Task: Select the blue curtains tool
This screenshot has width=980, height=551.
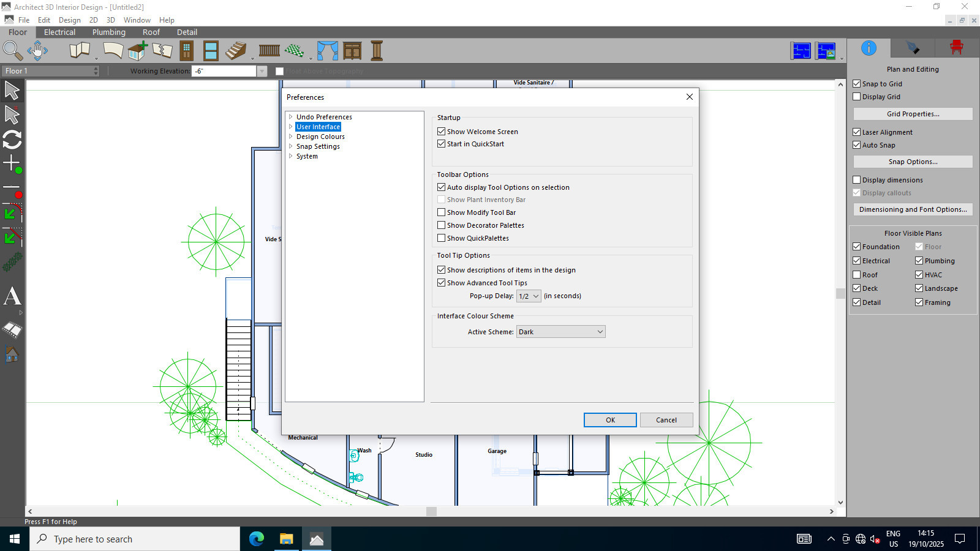Action: click(327, 50)
